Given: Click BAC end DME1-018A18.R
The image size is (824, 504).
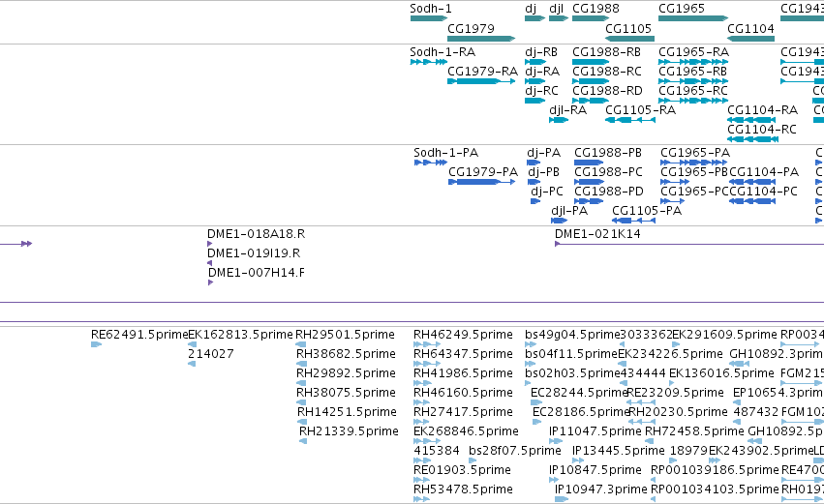Looking at the screenshot, I should click(210, 244).
